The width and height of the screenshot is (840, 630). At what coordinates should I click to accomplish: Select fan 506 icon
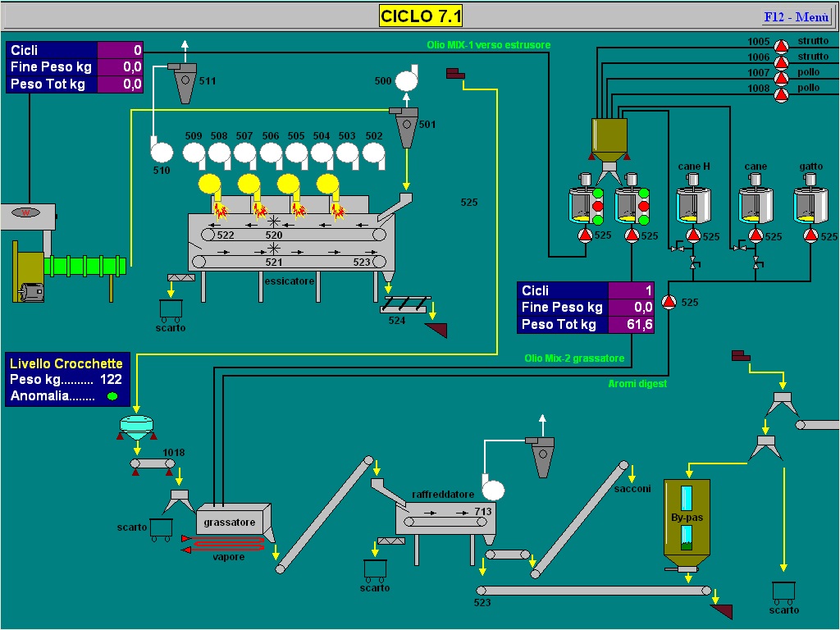(272, 155)
